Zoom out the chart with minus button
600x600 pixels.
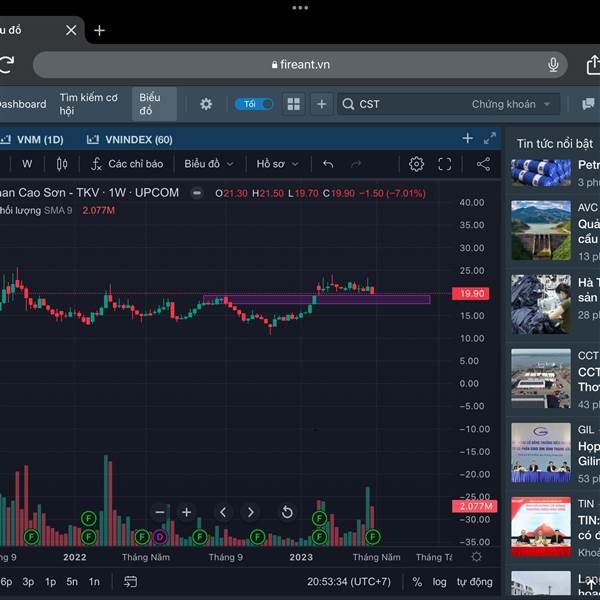(160, 512)
